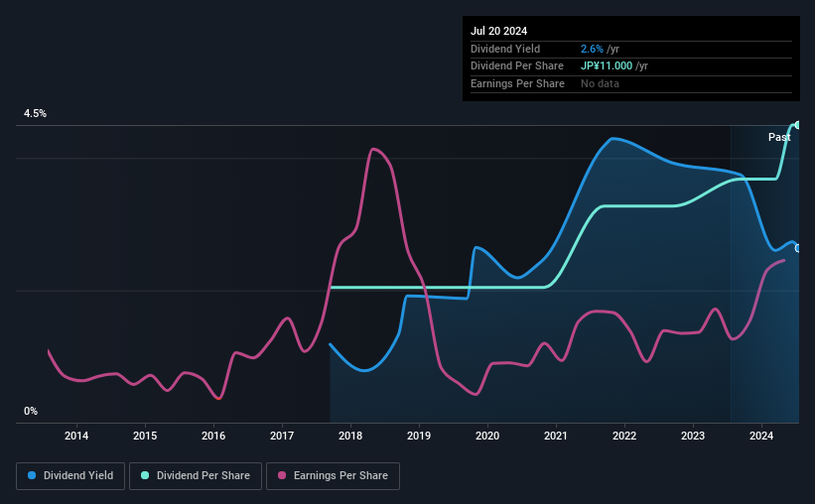Click the Earnings Per Share tooltip row label
Viewport: 815px width, 504px height.
(x=518, y=83)
